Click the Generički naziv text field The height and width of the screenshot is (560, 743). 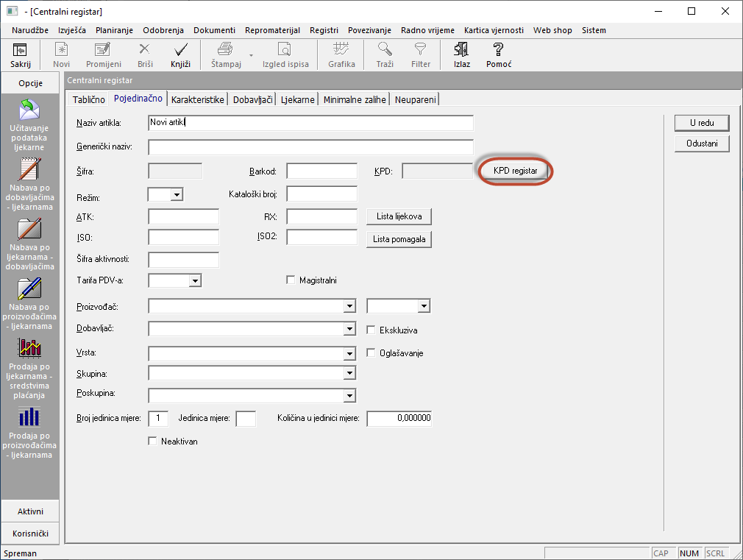coord(310,147)
